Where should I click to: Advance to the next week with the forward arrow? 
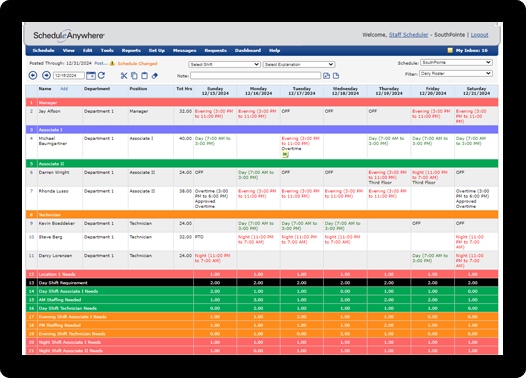(x=46, y=75)
